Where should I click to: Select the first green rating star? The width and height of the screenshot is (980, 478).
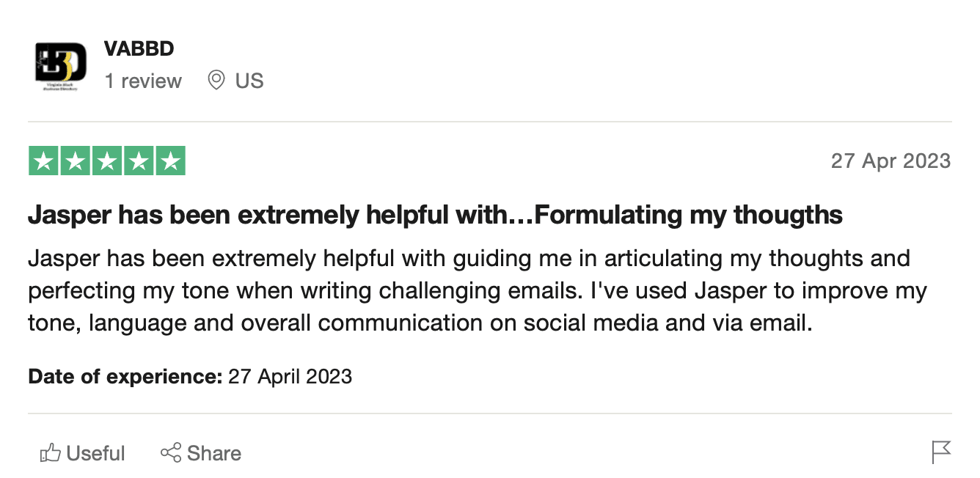click(43, 161)
